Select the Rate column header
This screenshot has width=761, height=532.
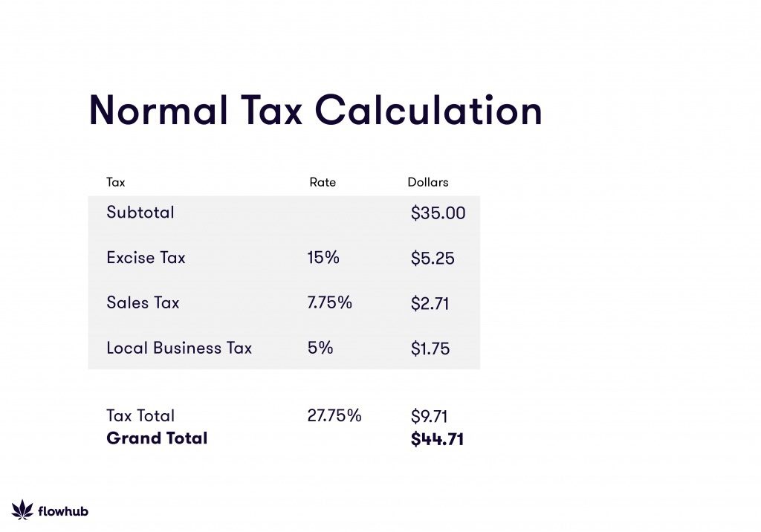(323, 182)
